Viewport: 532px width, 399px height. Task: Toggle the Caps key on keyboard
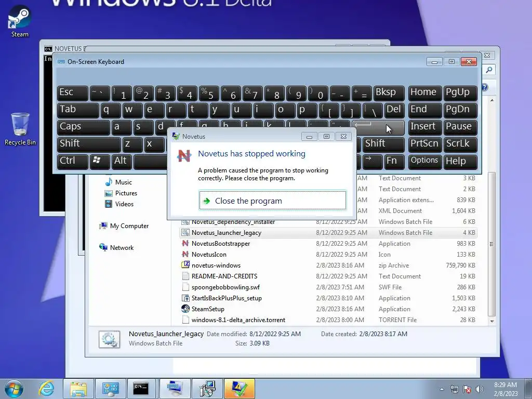[x=84, y=127]
